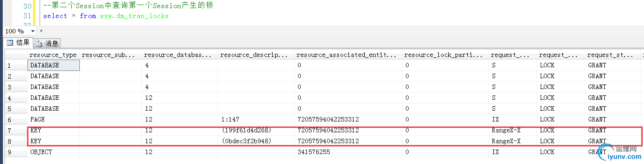This screenshot has width=644, height=164.
Task: Click the message icon on 消息 tab
Action: tap(39, 43)
